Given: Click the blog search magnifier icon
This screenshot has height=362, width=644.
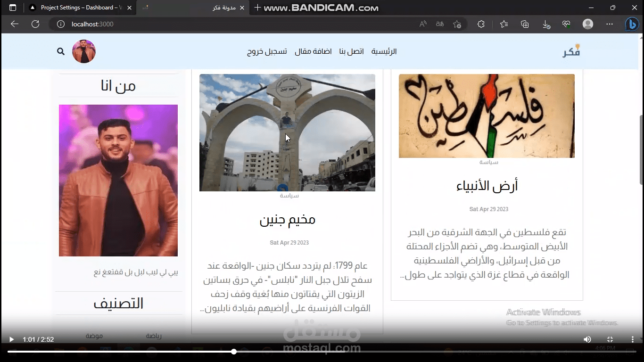Looking at the screenshot, I should pyautogui.click(x=61, y=51).
